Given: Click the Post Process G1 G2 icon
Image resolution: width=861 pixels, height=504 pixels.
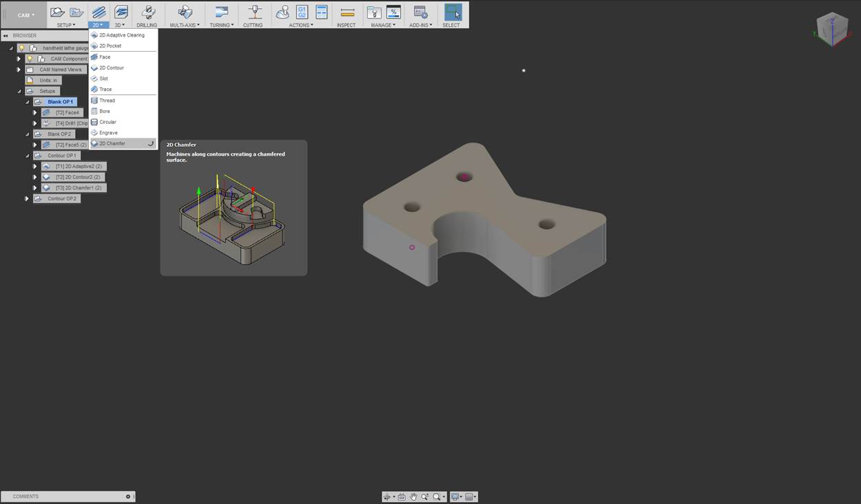Looking at the screenshot, I should pos(302,12).
